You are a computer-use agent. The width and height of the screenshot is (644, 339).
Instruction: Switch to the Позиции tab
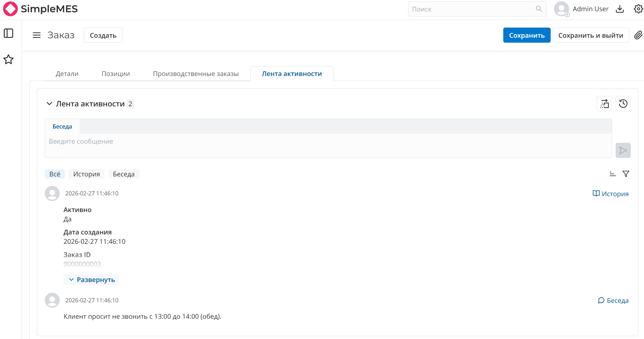click(115, 74)
